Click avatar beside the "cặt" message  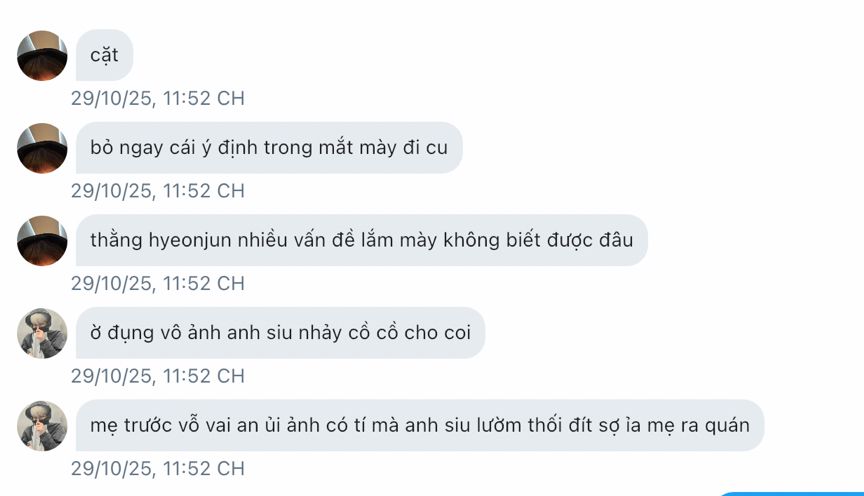point(42,56)
